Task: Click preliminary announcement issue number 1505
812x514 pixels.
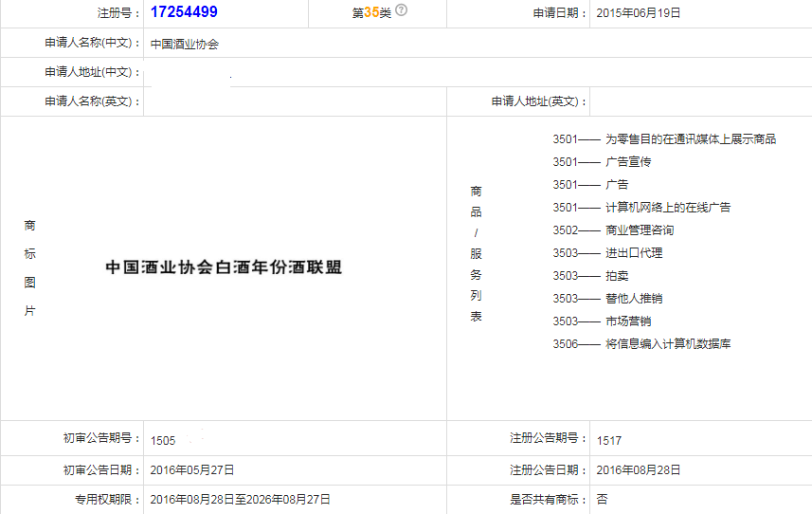Action: click(163, 440)
